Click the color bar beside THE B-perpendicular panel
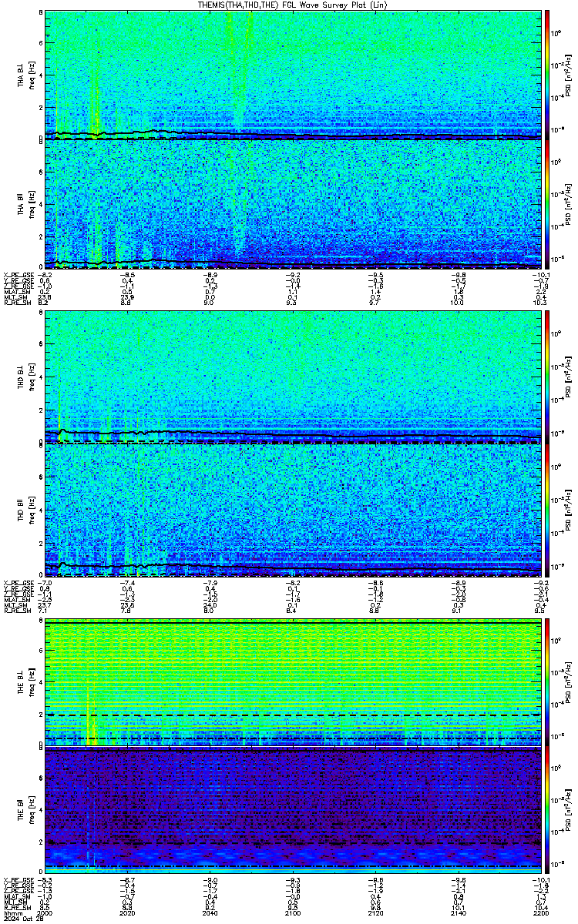Viewport: 578px width, 924px height. 547,681
